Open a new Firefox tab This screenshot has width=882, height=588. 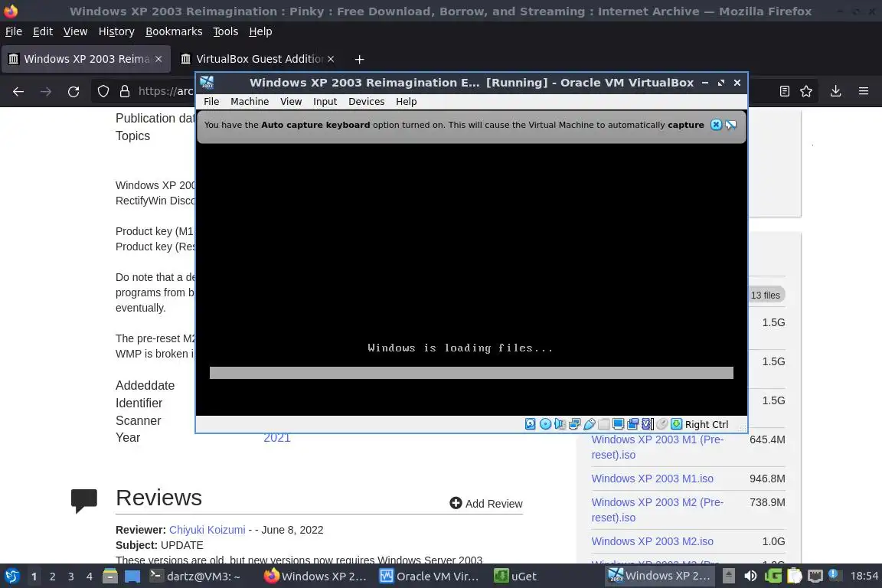pos(359,59)
